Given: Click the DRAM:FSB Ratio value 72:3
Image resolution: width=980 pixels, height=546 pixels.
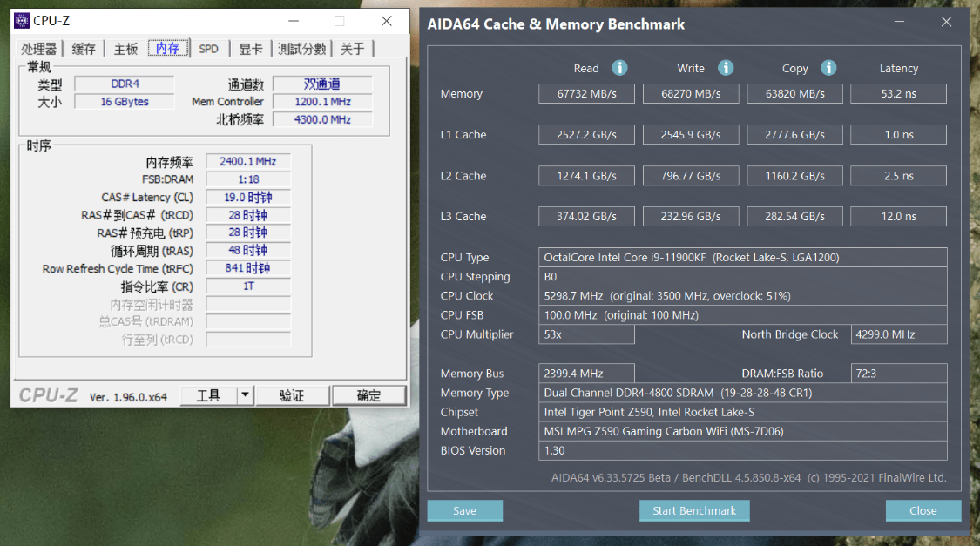Looking at the screenshot, I should pyautogui.click(x=899, y=373).
